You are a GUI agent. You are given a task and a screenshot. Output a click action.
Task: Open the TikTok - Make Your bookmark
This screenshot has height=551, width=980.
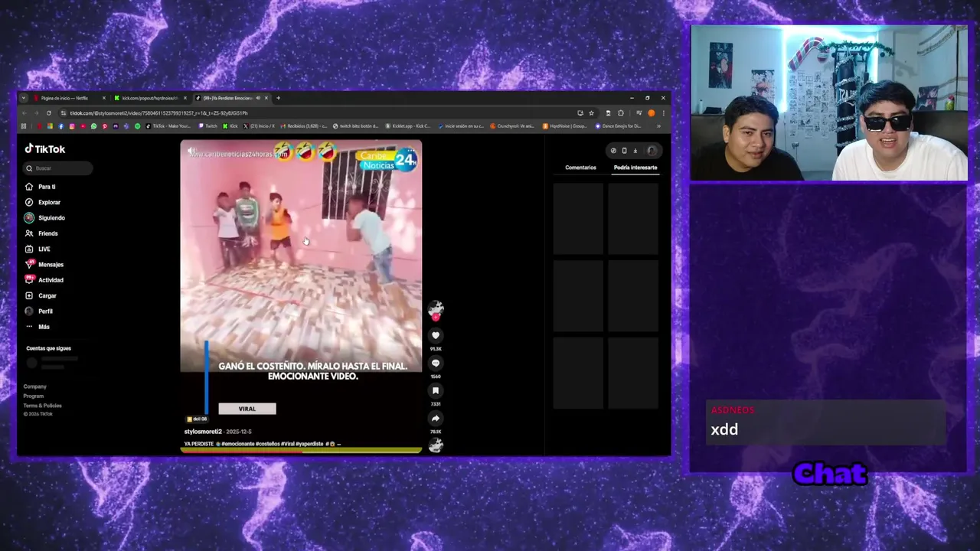pos(170,126)
